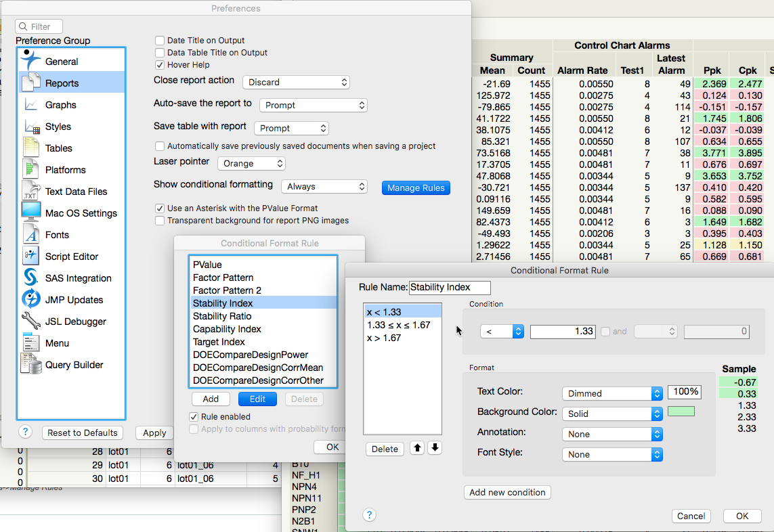Click the Manage Rules button
774x532 pixels.
[416, 187]
